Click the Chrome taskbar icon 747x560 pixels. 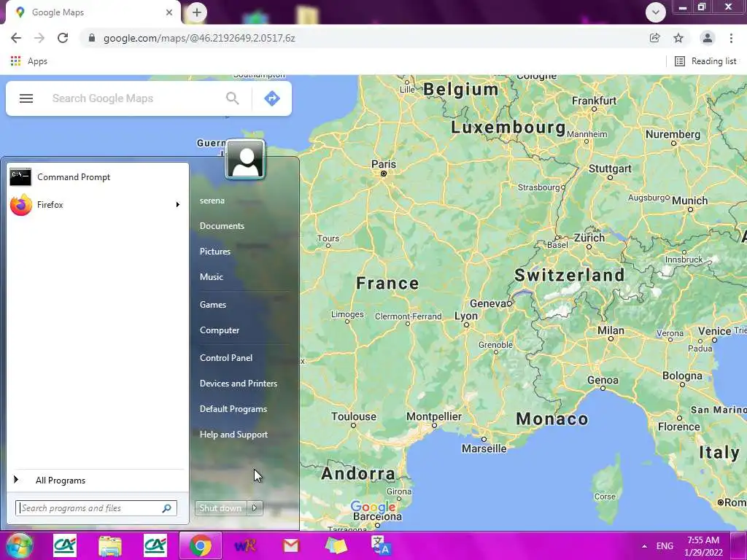(201, 545)
